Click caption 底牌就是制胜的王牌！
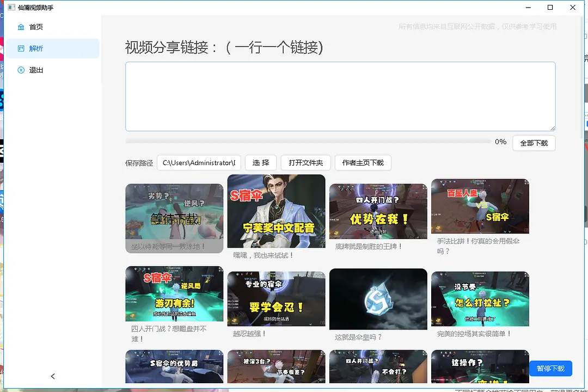This screenshot has height=392, width=588. point(369,247)
